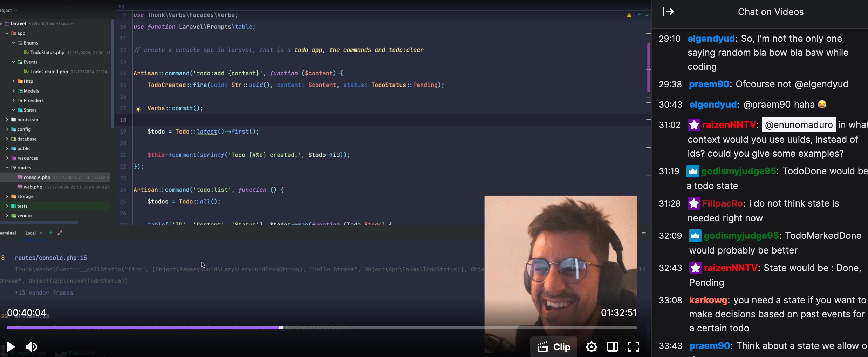This screenshot has width=868, height=357.
Task: Switch to the Local terminal tab
Action: pyautogui.click(x=30, y=233)
